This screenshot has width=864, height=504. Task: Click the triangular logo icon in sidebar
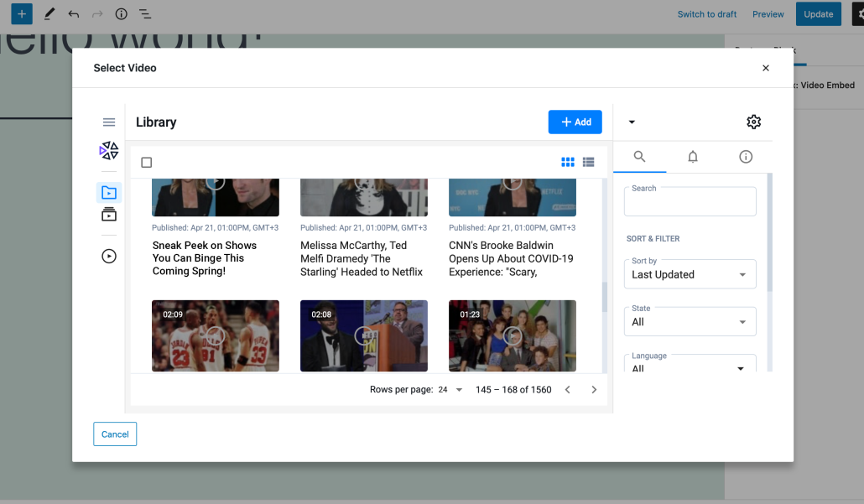[x=109, y=150]
